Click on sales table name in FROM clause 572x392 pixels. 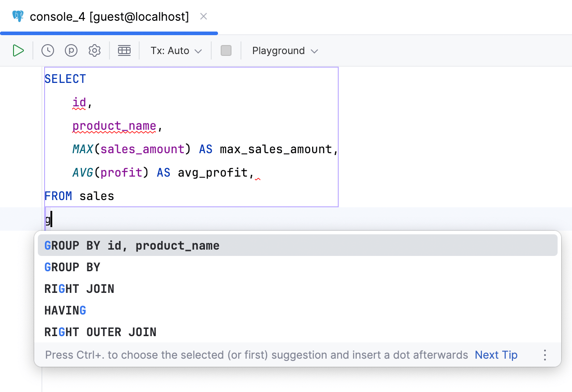(96, 196)
